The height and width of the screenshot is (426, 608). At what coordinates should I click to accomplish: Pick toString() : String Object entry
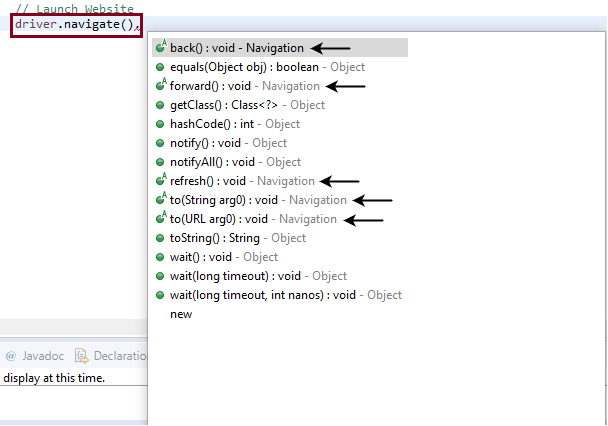[238, 238]
